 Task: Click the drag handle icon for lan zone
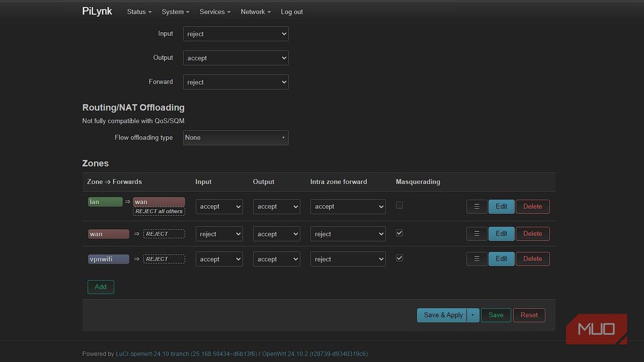tap(476, 207)
